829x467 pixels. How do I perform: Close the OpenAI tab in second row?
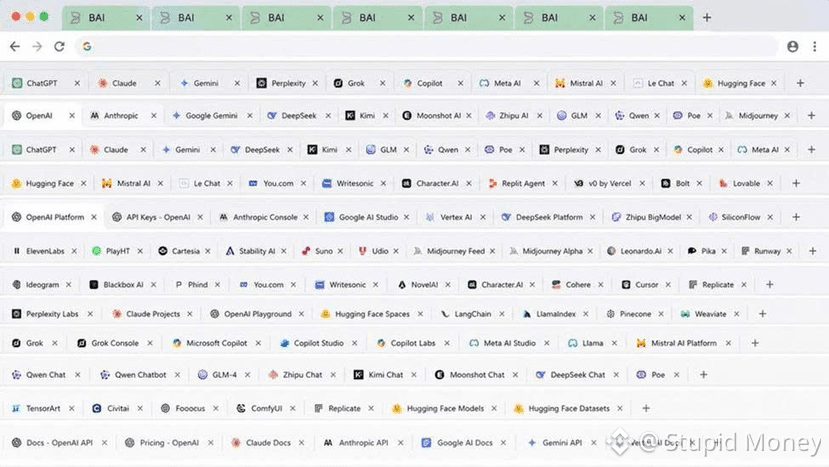coord(72,115)
